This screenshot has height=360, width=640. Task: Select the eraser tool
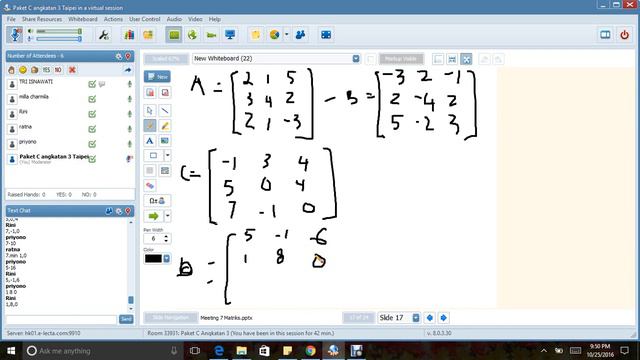[150, 186]
